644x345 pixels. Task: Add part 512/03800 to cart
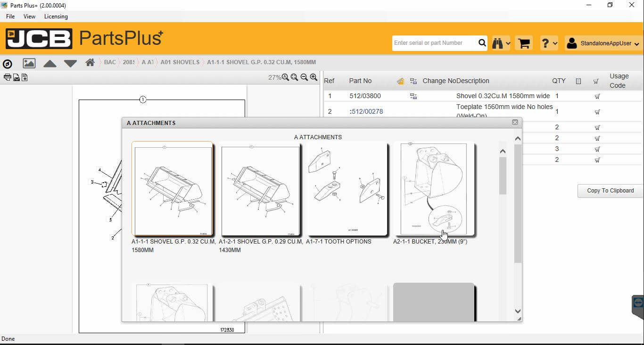tap(597, 96)
